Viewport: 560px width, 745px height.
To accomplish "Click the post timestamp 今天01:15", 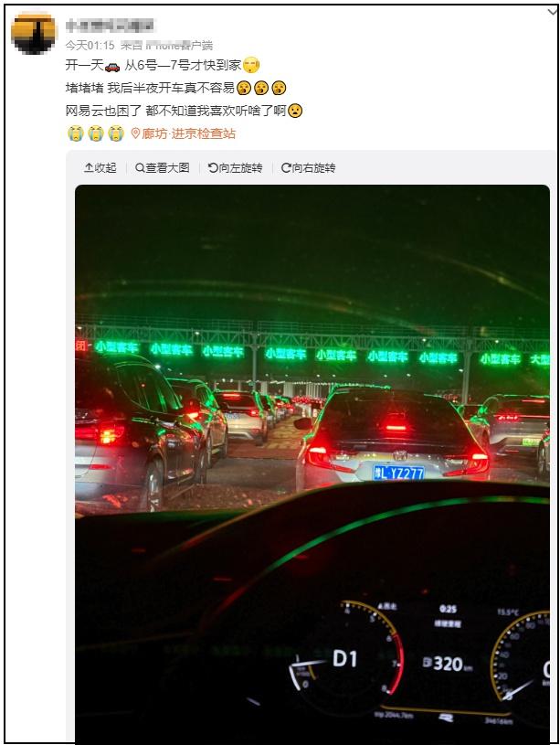I will pyautogui.click(x=90, y=45).
